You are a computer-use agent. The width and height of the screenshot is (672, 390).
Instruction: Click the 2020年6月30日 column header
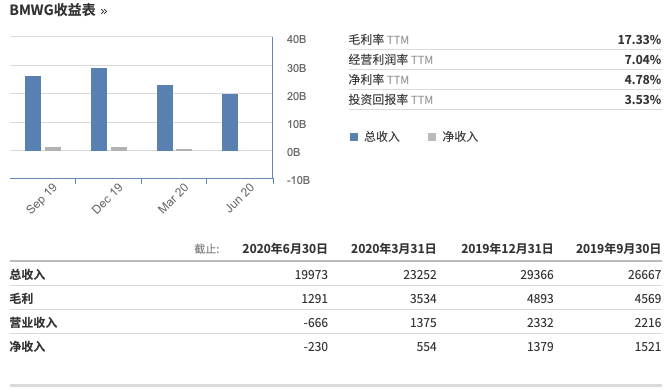285,249
